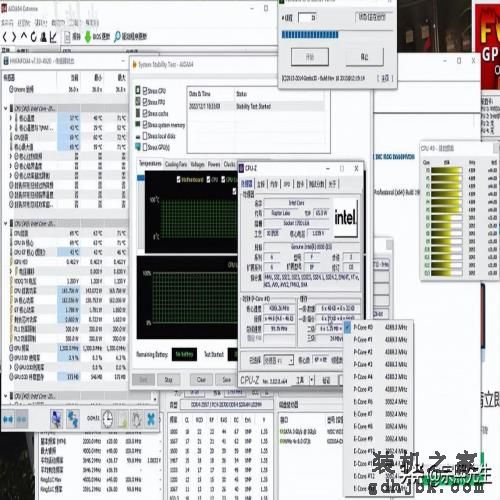Toggle the Stress FPU checkbox
Image resolution: width=500 pixels, height=500 pixels.
click(145, 102)
